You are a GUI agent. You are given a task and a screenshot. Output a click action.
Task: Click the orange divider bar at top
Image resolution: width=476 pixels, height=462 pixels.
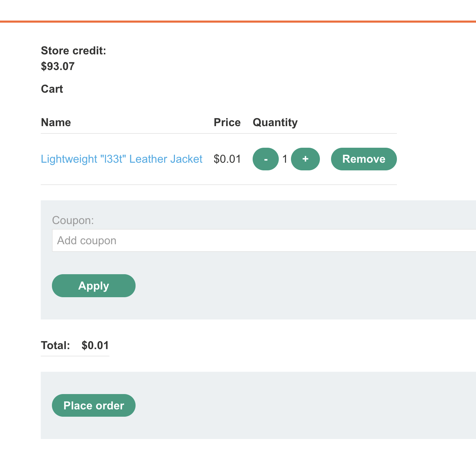tap(238, 22)
